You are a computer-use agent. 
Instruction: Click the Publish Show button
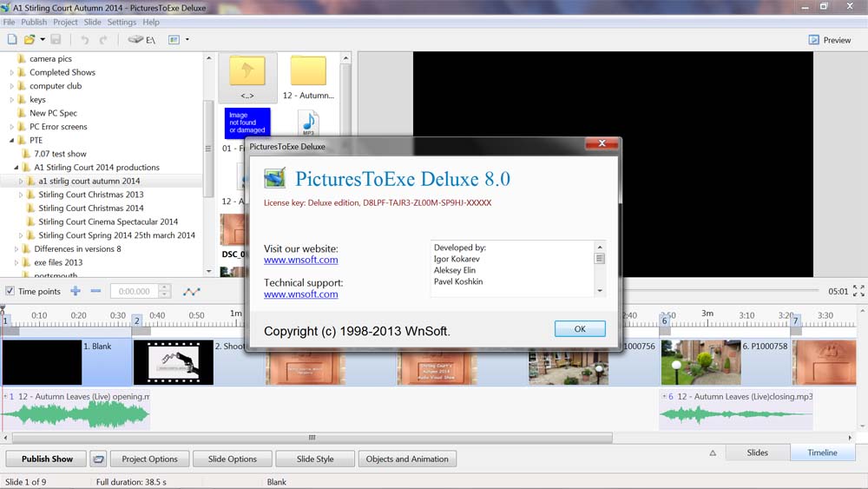point(47,459)
